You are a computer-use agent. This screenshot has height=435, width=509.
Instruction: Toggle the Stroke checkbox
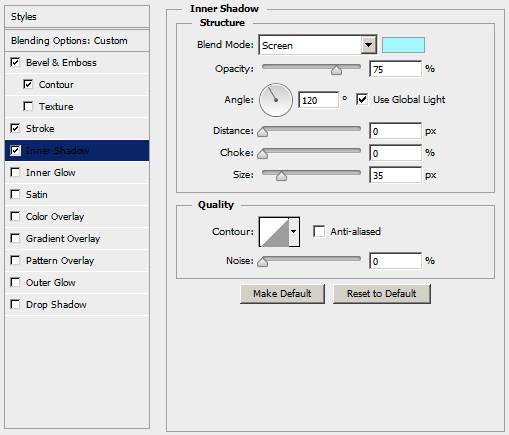[15, 128]
